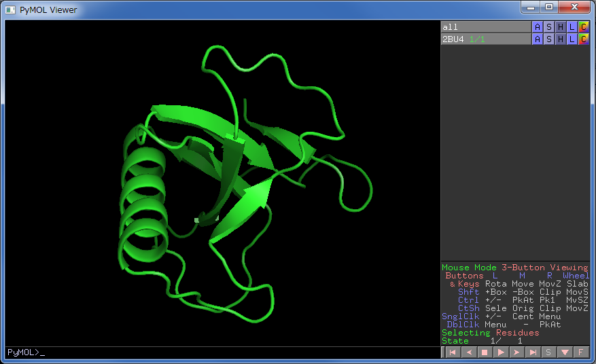Screen dimensions: 596x364
Task: Open the Action menu for 2BU4
Action: (x=538, y=39)
